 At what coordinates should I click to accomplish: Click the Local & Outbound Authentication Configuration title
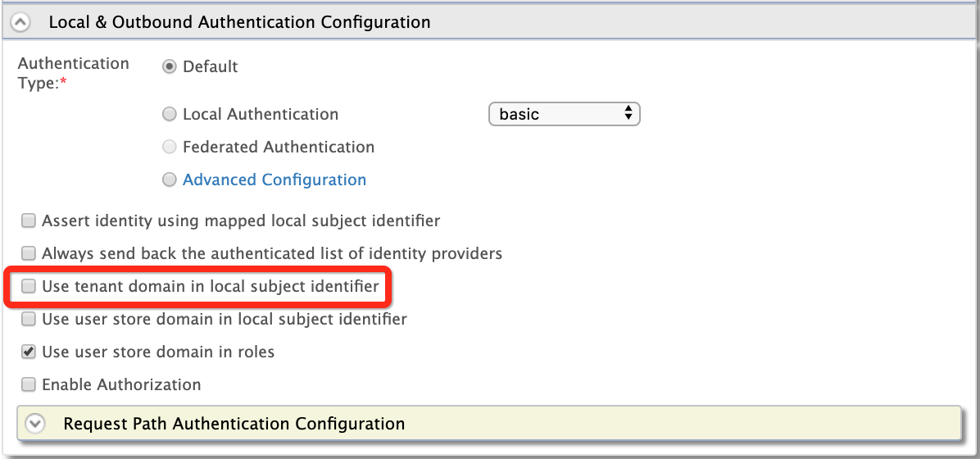[x=239, y=22]
